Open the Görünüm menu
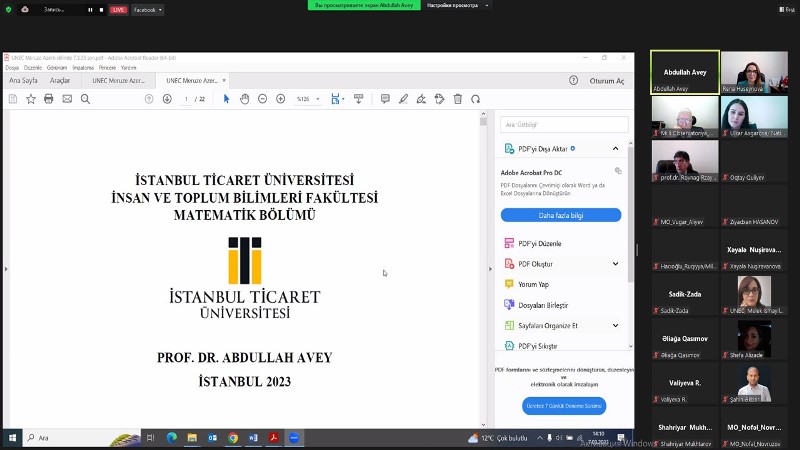The height and width of the screenshot is (450, 800). [x=57, y=67]
